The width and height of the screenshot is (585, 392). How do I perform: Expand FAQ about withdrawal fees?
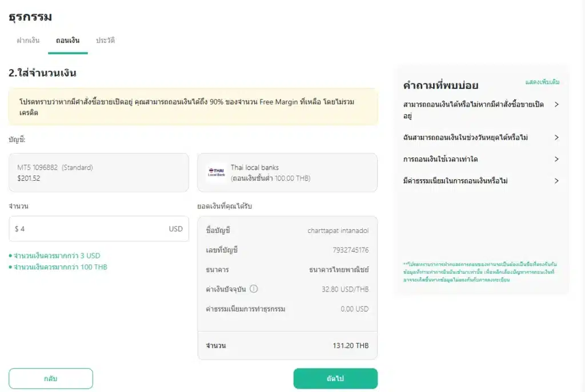(481, 181)
